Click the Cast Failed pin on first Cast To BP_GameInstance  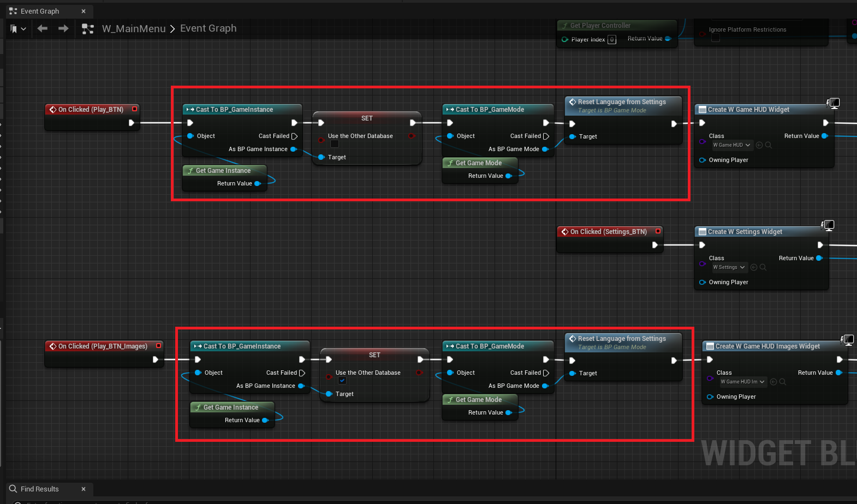[295, 136]
